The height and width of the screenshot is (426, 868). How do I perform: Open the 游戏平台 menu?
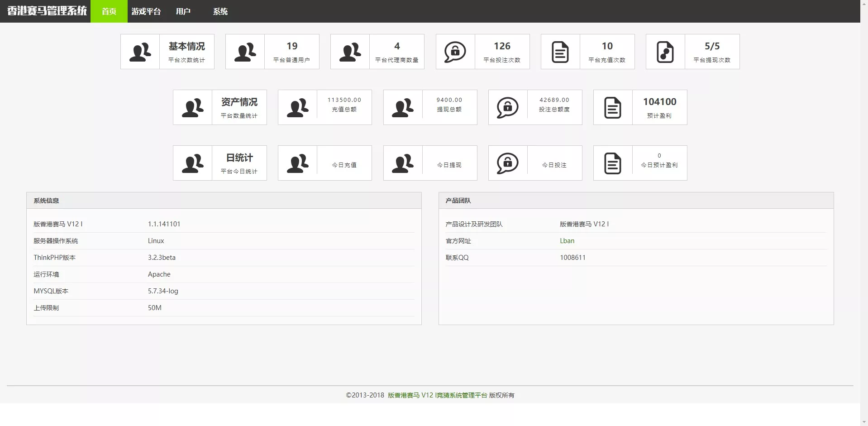[x=146, y=11]
